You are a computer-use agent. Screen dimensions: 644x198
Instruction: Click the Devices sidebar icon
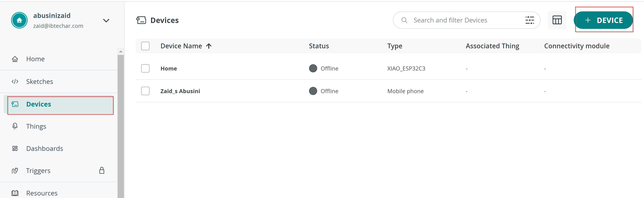click(x=15, y=104)
